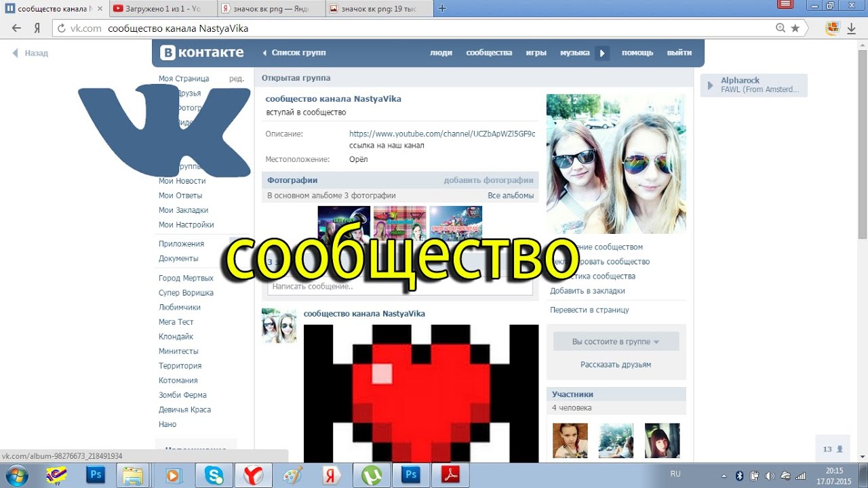Viewport: 868px width, 488px height.
Task: Open the third photo thumbnail in the album
Action: [x=456, y=224]
